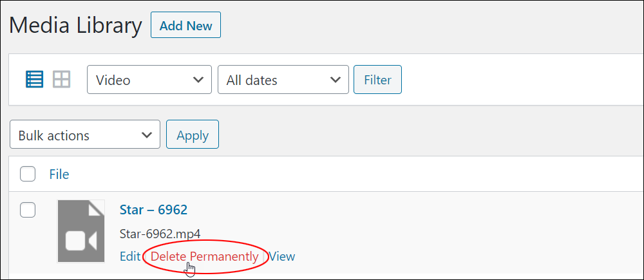The image size is (644, 280).
Task: Click the chevron arrow in the Video box
Action: (x=198, y=79)
